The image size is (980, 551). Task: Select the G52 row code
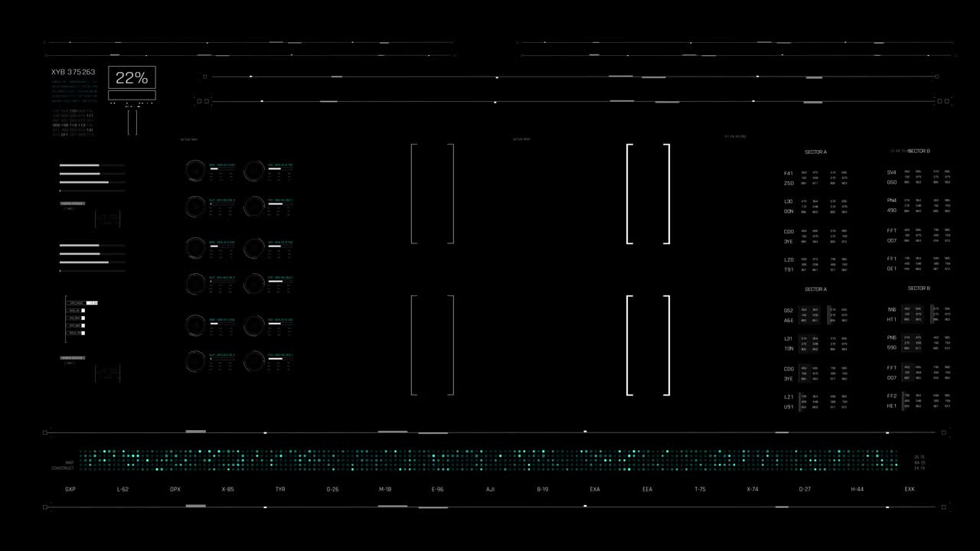point(789,311)
